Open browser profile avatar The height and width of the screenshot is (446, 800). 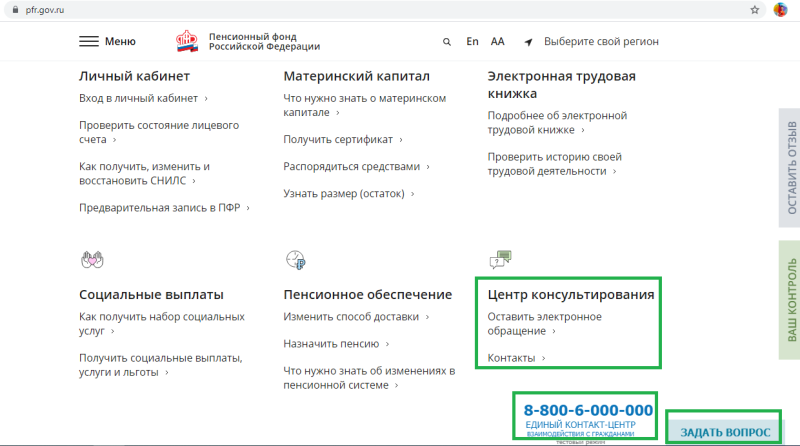pyautogui.click(x=780, y=10)
